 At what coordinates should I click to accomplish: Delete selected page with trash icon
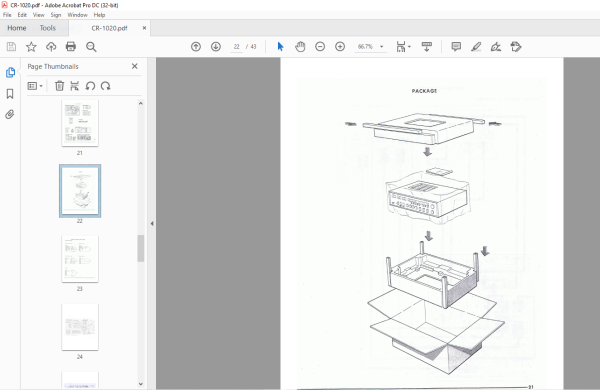pyautogui.click(x=59, y=86)
